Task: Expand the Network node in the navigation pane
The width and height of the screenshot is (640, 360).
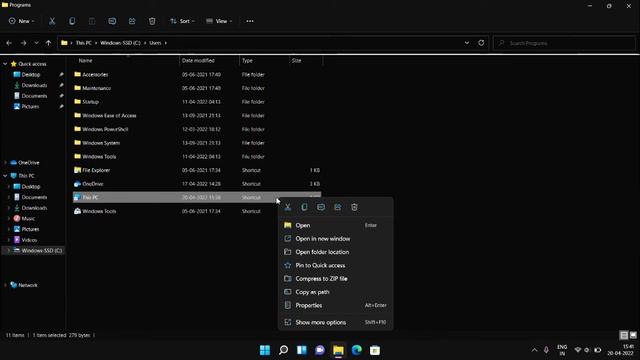Action: pos(5,285)
